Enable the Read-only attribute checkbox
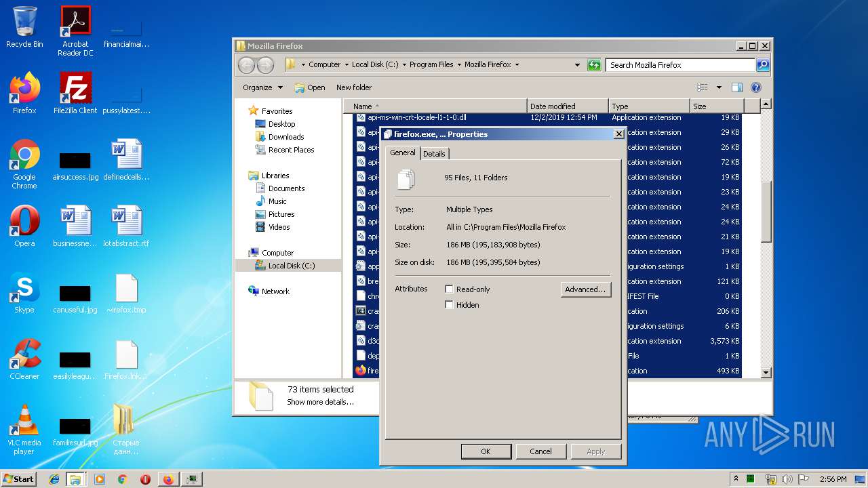Viewport: 868px width, 488px height. tap(449, 289)
